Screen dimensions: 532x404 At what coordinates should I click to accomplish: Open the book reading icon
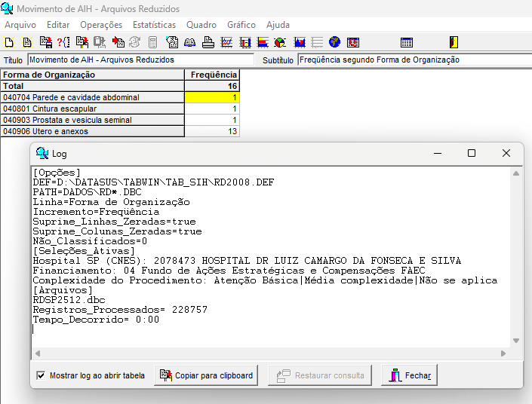(x=189, y=42)
